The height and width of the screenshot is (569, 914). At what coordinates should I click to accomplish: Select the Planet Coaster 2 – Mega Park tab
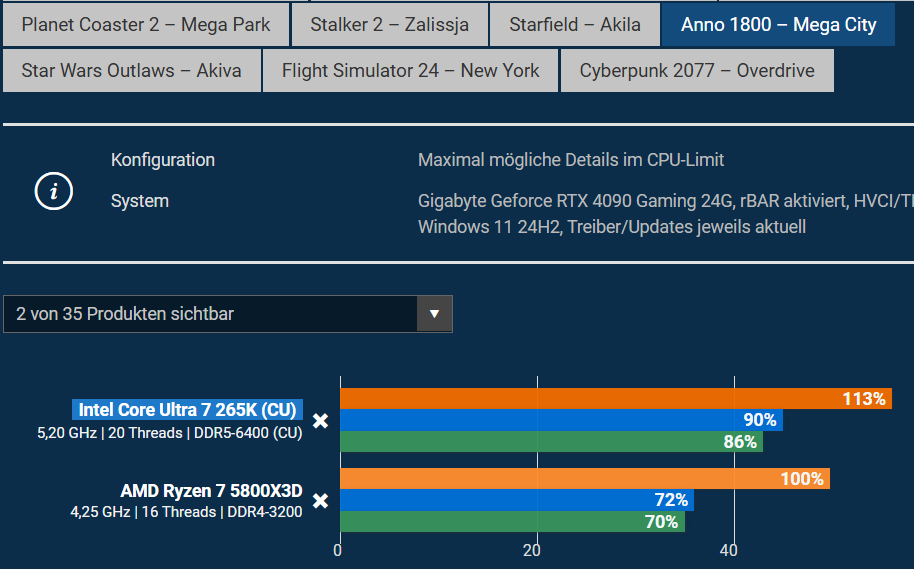click(146, 24)
